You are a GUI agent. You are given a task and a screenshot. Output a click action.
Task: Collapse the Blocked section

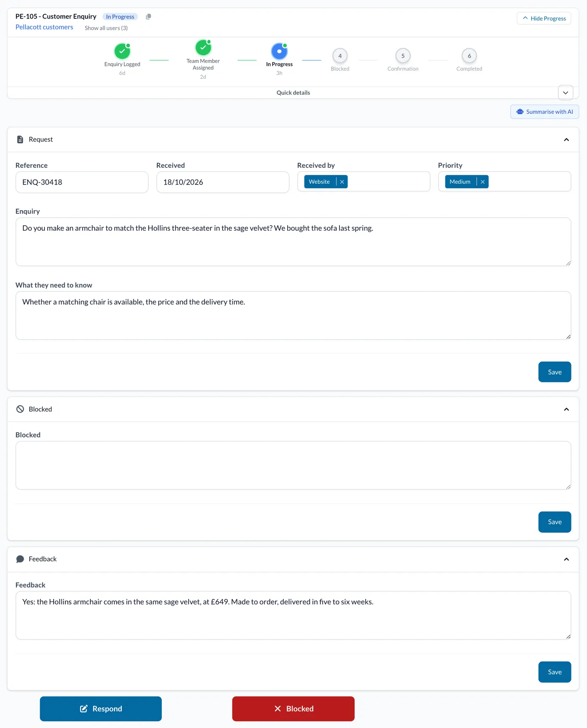click(x=566, y=409)
